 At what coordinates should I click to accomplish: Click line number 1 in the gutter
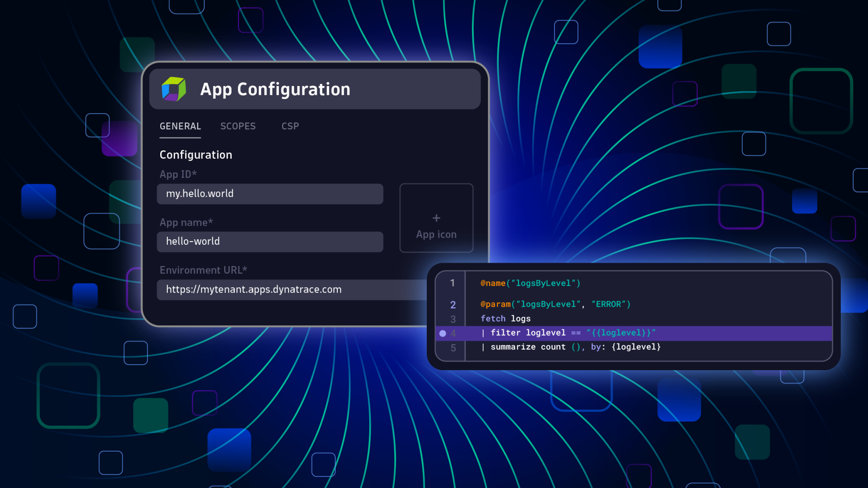(x=452, y=283)
